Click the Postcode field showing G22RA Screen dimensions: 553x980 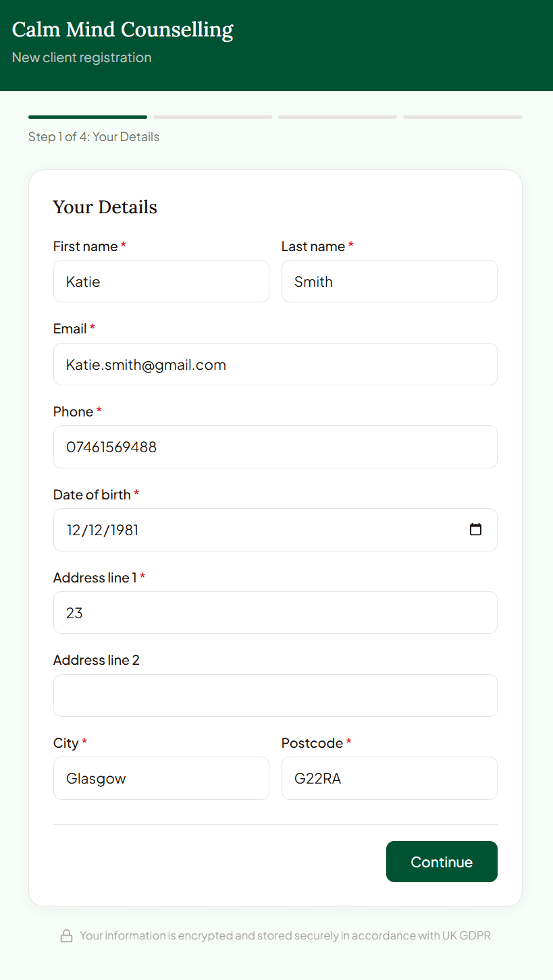click(x=389, y=778)
